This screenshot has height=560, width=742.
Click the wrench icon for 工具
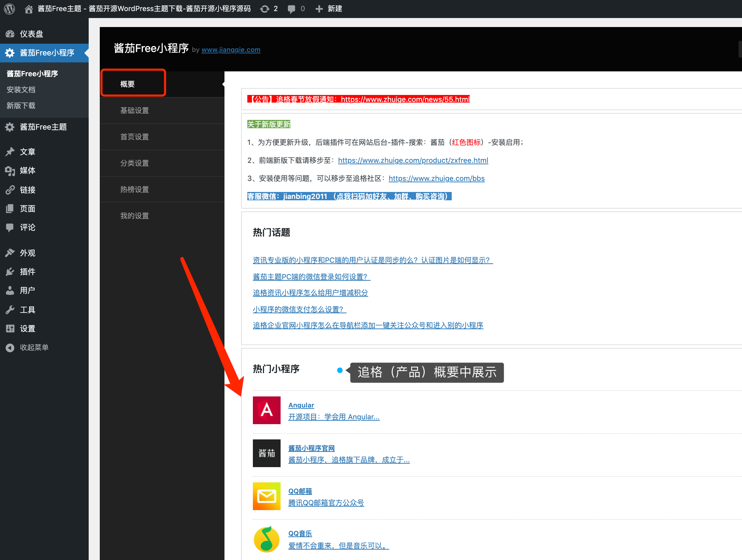tap(10, 310)
